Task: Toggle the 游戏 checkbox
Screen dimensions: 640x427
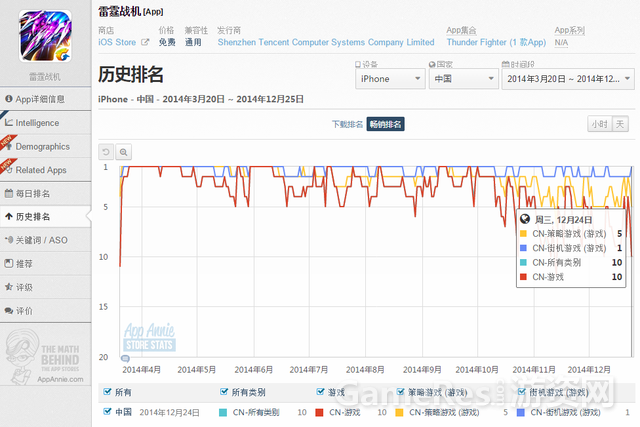Action: 320,392
